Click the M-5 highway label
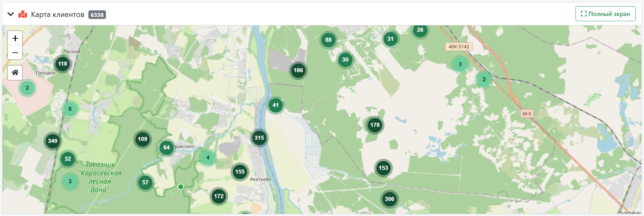 tap(527, 114)
